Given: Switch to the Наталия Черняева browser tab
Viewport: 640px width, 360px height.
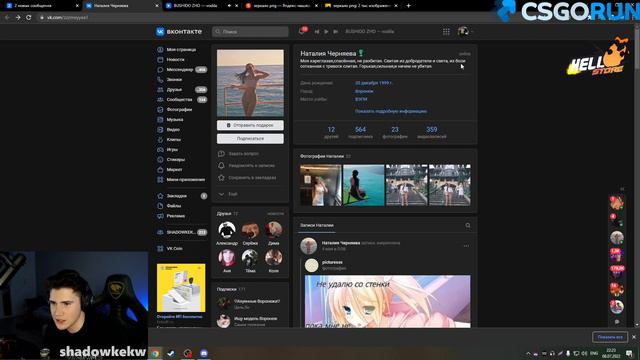Looking at the screenshot, I should click(122, 6).
